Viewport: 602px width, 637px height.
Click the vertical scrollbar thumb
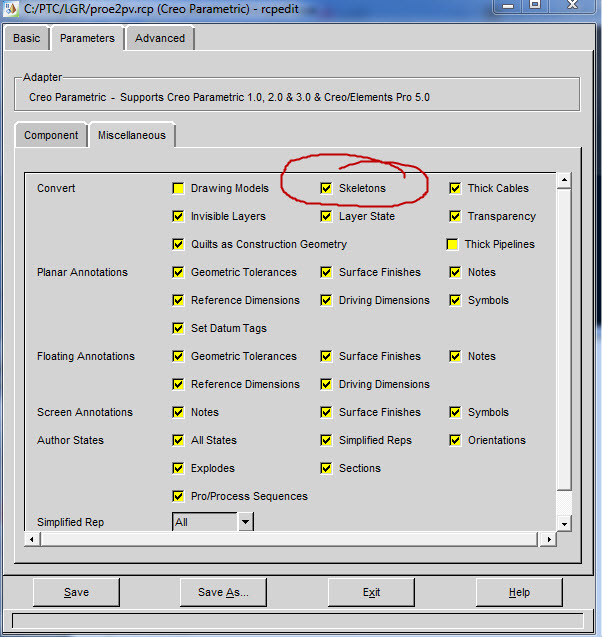click(x=564, y=339)
